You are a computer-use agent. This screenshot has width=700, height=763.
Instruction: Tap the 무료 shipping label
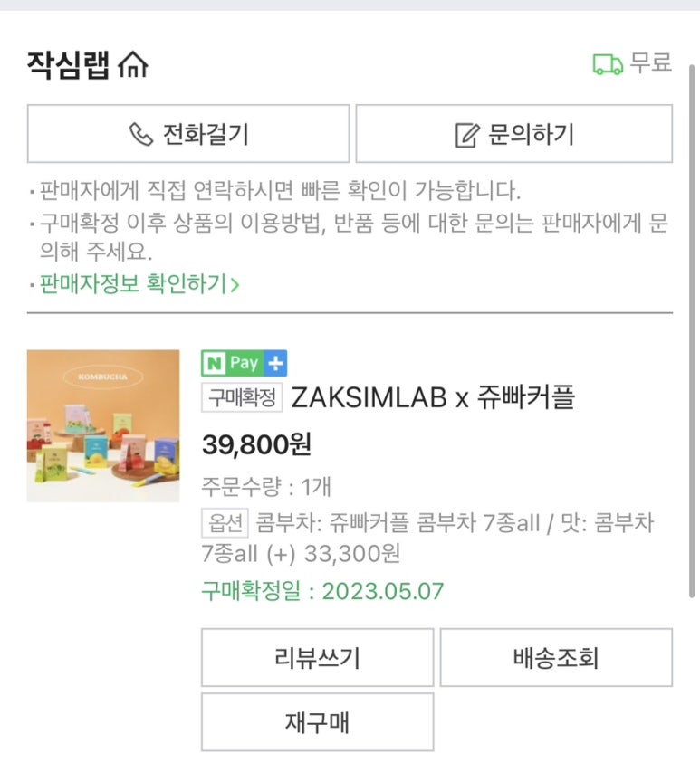click(x=651, y=63)
